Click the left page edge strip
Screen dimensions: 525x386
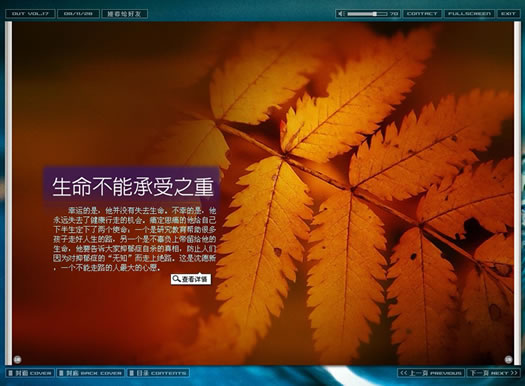click(x=8, y=193)
